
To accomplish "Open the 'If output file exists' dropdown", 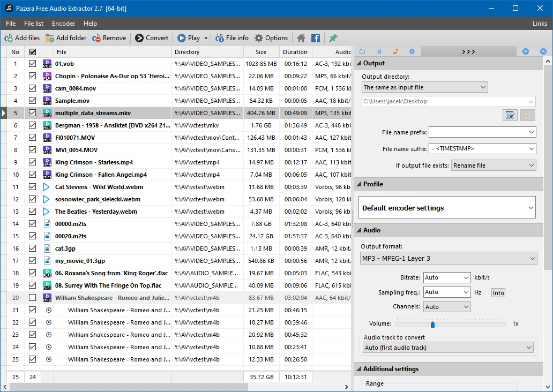I will (x=493, y=165).
